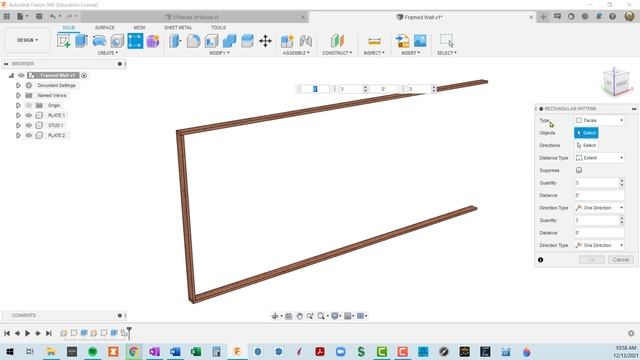Open Windows Start menu

point(9,351)
